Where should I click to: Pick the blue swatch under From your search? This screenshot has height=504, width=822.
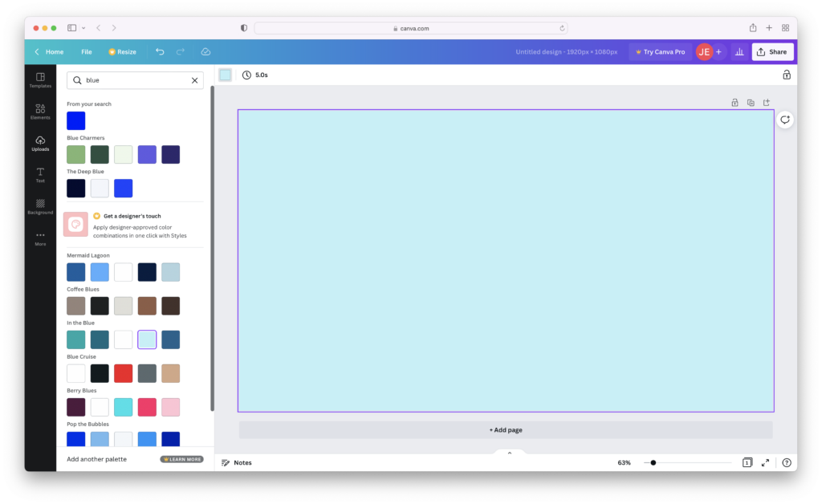pos(76,121)
